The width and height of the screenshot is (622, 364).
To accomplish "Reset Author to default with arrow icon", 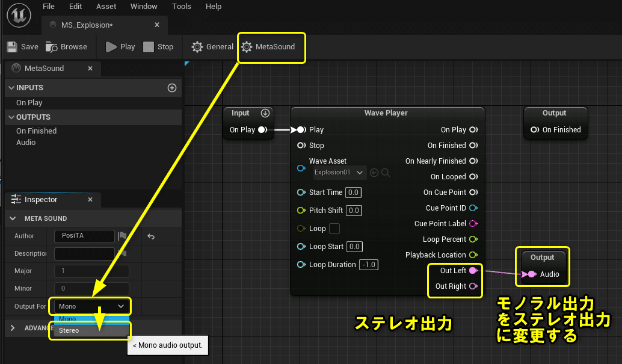I will click(x=151, y=236).
